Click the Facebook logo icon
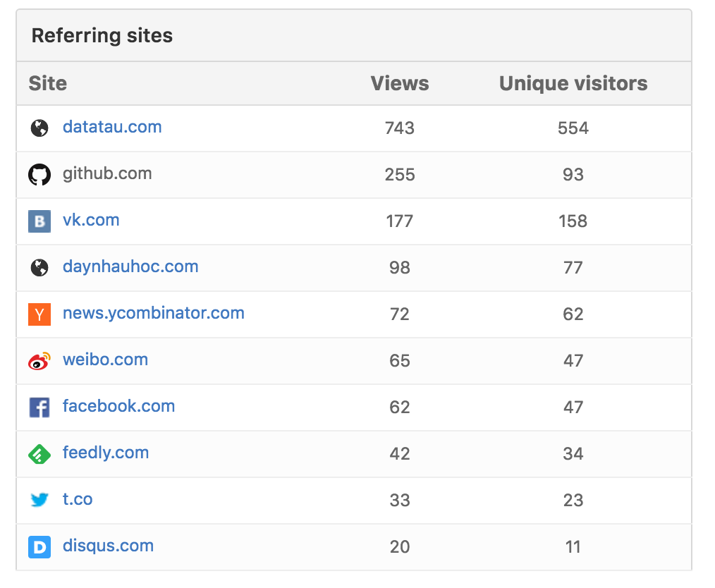The height and width of the screenshot is (588, 715). click(39, 407)
